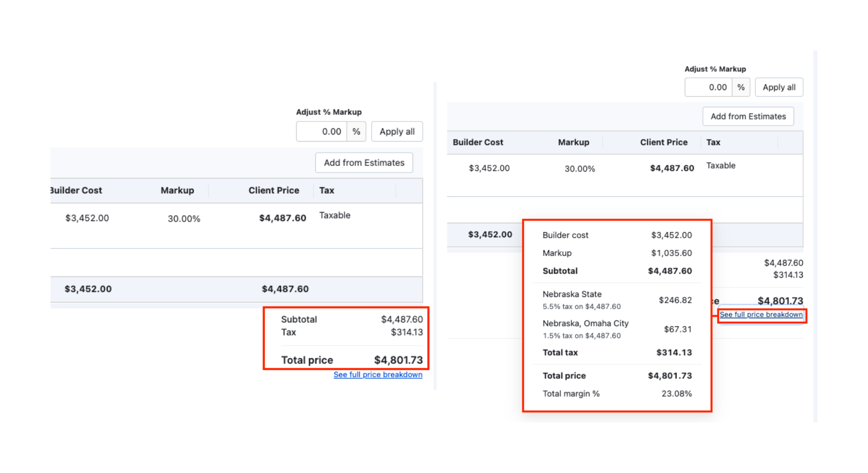Click the Nebraska, Omaha City tax line
Image resolution: width=868 pixels, height=473 pixels.
(617, 329)
